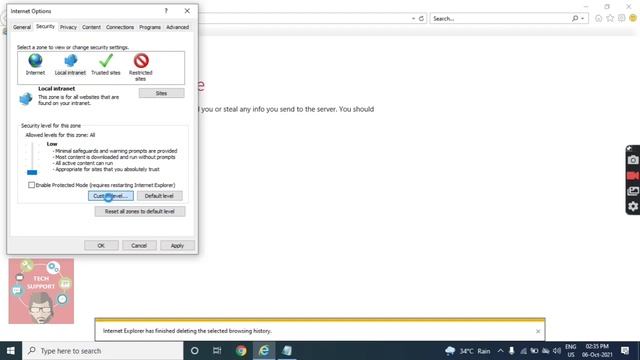
Task: Click the Internet Explorer taskbar icon
Action: coord(264,351)
